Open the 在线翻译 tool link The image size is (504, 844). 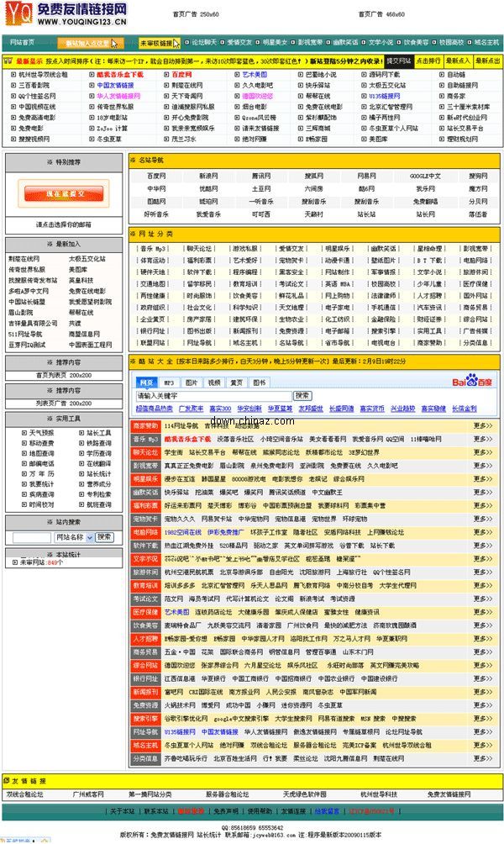coord(98,463)
